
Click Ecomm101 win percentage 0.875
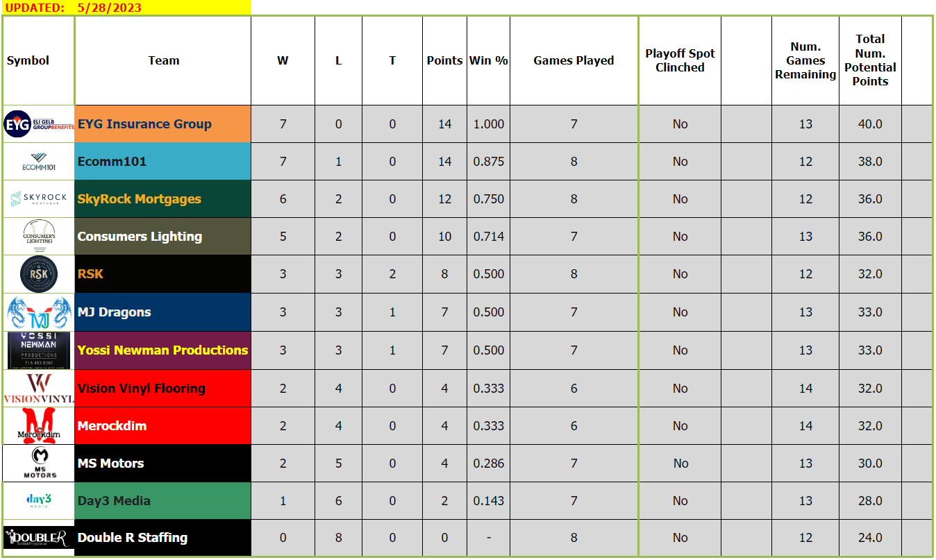(x=489, y=162)
